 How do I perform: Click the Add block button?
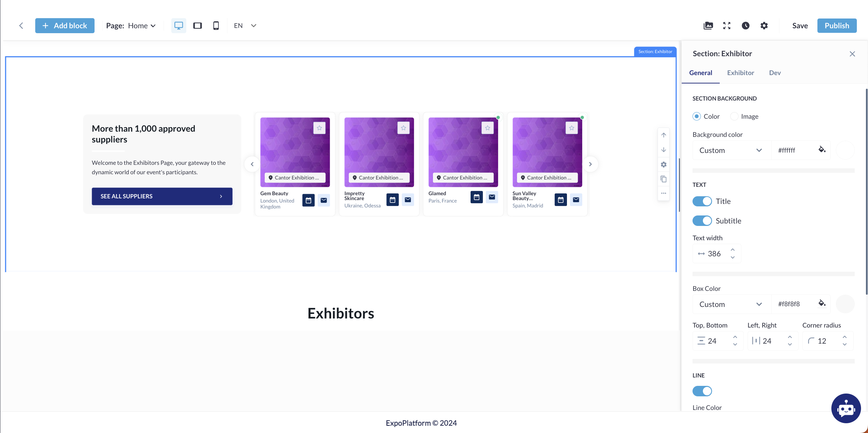(65, 25)
